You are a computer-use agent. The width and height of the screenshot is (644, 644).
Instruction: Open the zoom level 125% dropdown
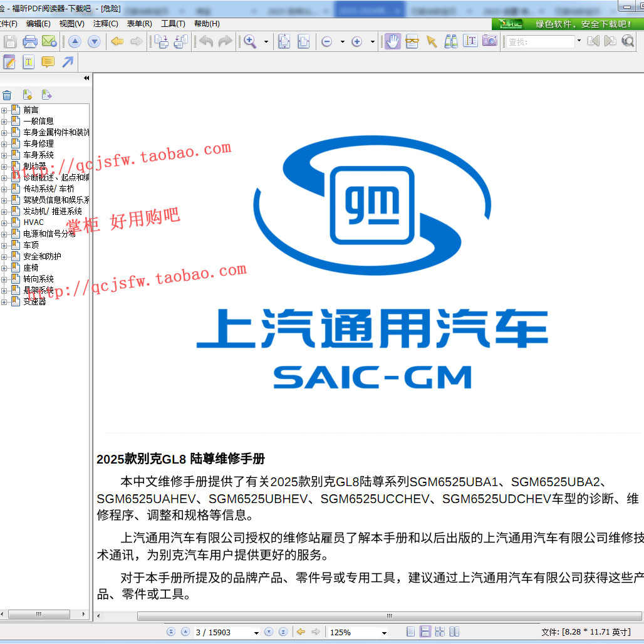pos(384,633)
